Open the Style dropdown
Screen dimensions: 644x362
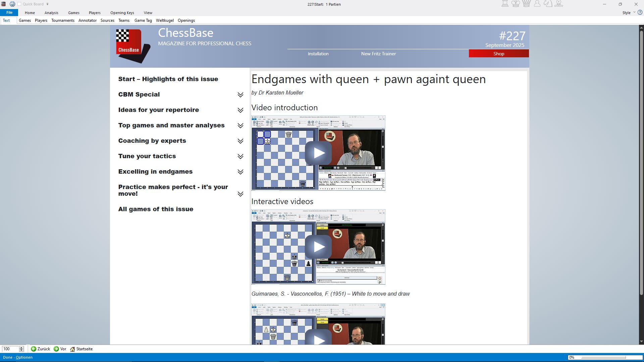click(629, 13)
